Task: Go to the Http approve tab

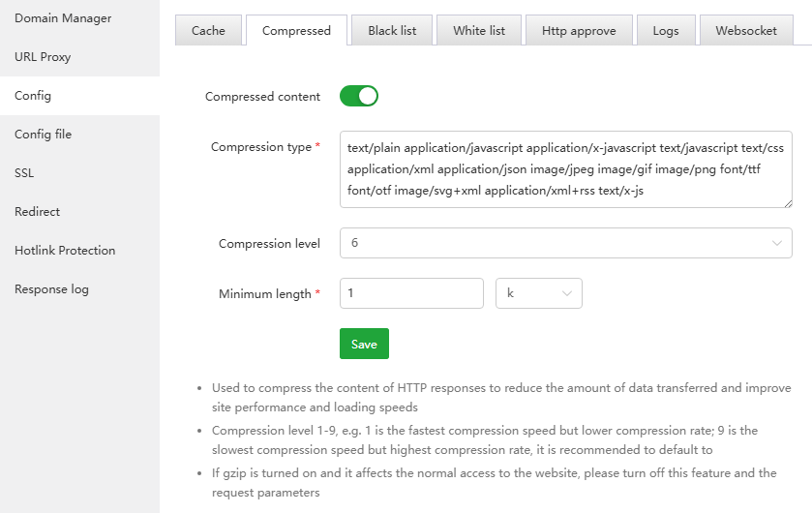Action: 579,31
